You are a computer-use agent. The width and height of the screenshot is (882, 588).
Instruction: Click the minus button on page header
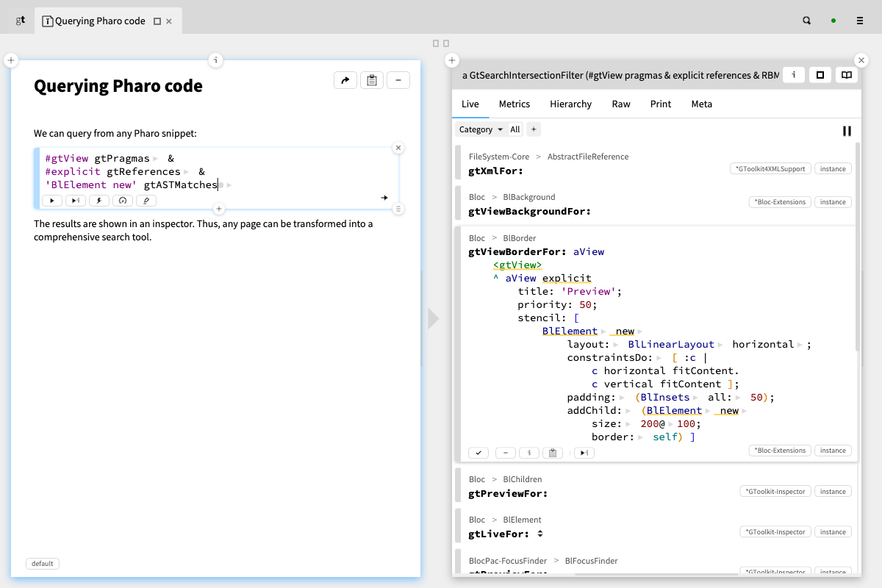pos(398,80)
